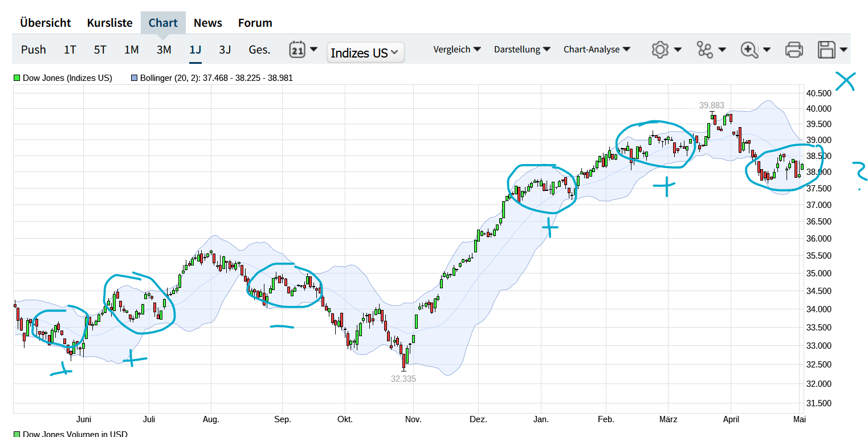Image resolution: width=868 pixels, height=437 pixels.
Task: Switch to 3M time range
Action: click(164, 50)
